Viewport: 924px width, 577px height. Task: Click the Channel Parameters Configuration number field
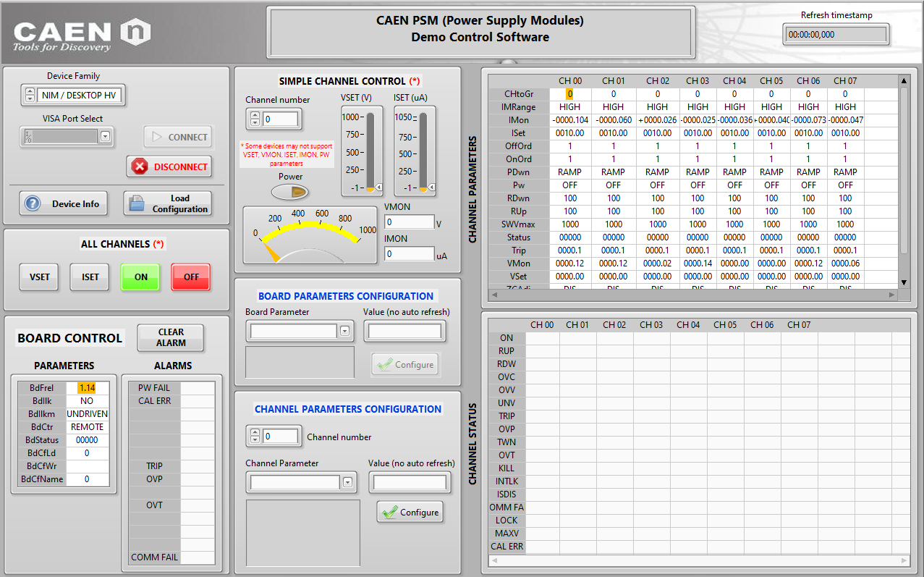coord(280,436)
